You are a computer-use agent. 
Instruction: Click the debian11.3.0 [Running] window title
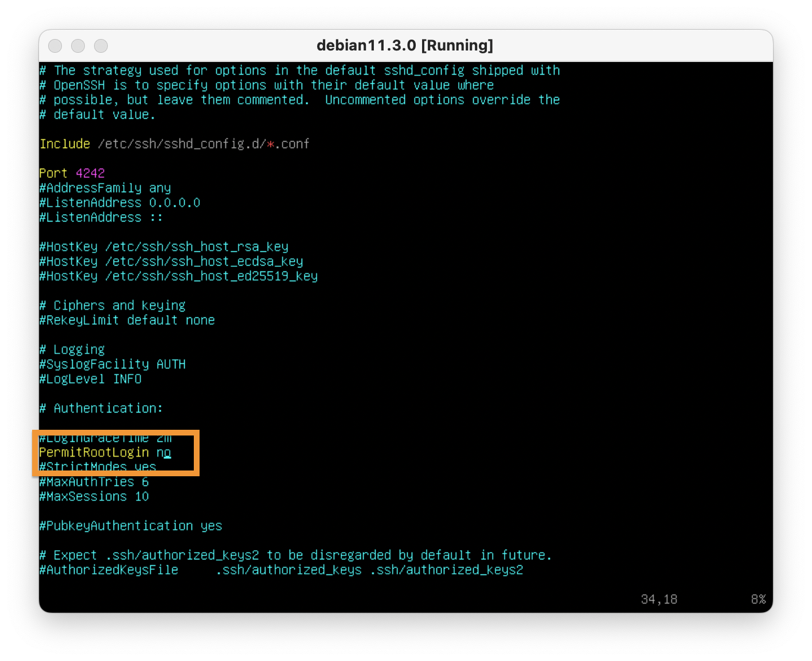[405, 45]
